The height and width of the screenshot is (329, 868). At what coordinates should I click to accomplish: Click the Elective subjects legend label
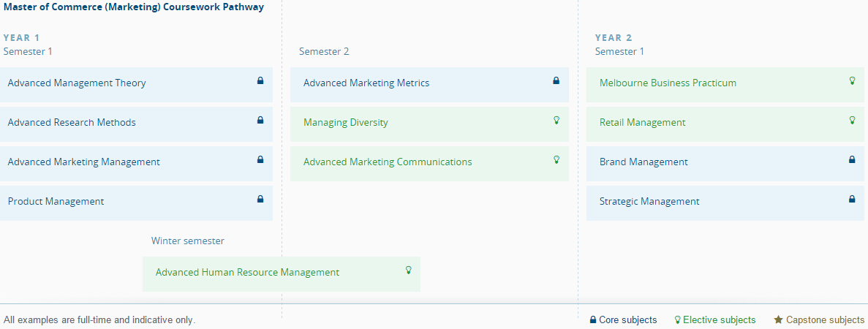[719, 320]
